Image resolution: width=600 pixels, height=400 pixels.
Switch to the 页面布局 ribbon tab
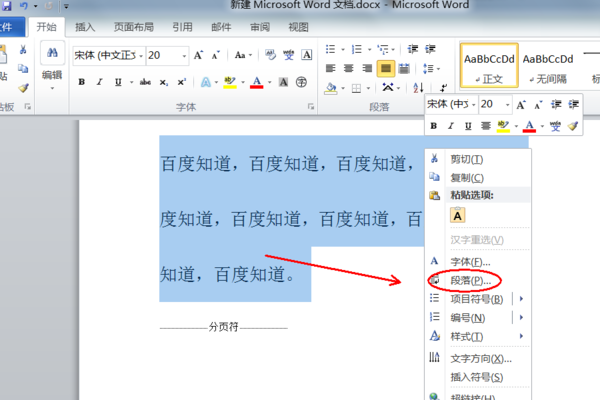(134, 27)
